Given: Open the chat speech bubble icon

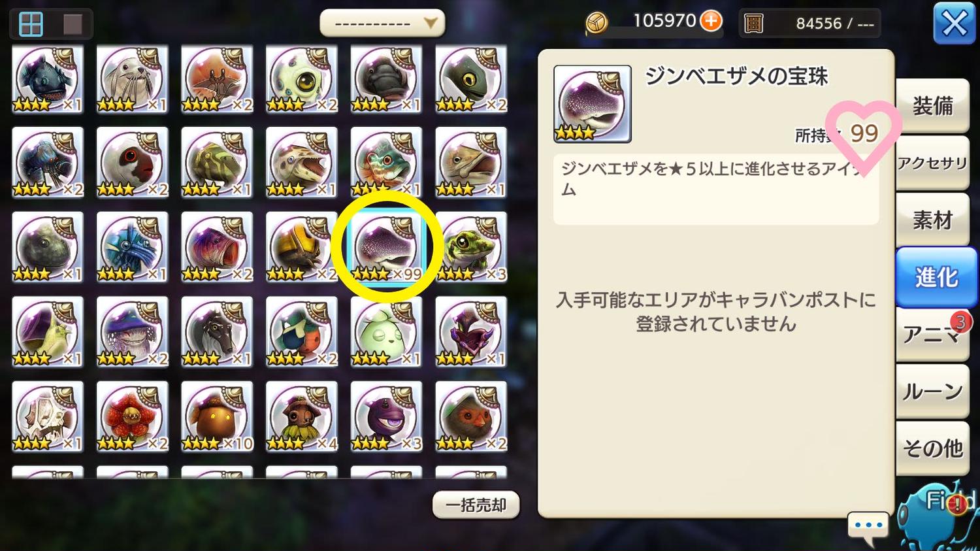Looking at the screenshot, I should pos(868,526).
